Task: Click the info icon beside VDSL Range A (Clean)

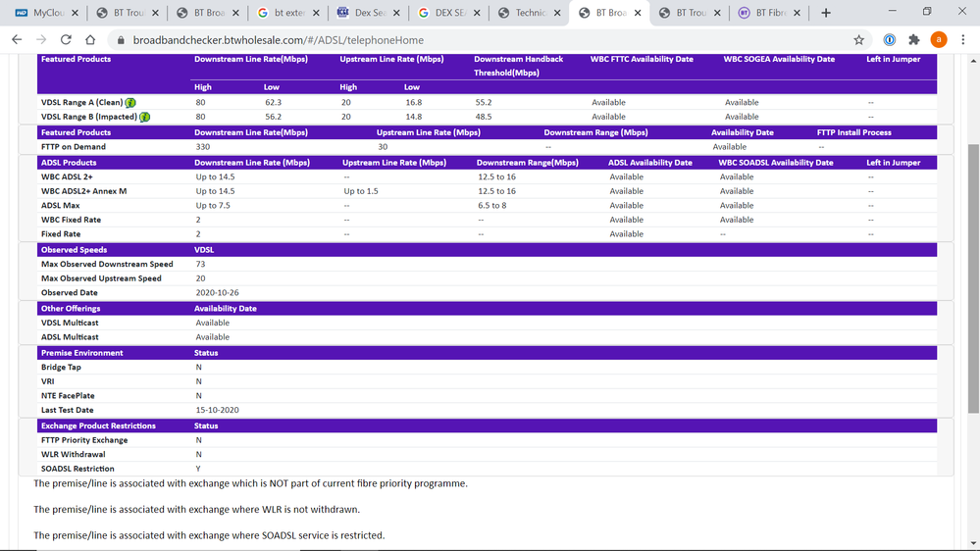Action: 130,103
